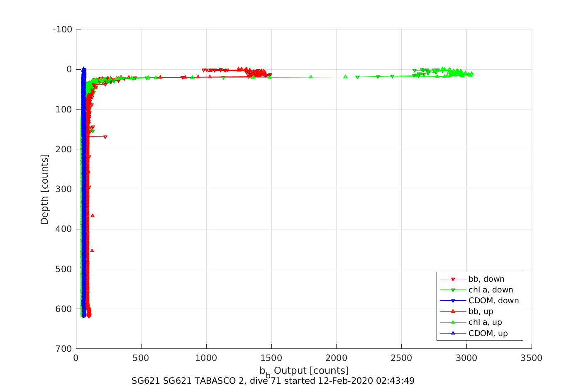Click y-axis tick label 400
Viewport: 588px width, 392px height.
pyautogui.click(x=64, y=229)
